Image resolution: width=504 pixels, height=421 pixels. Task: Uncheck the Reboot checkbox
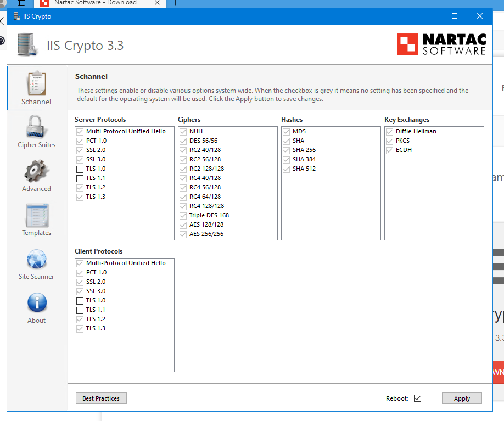tap(418, 398)
